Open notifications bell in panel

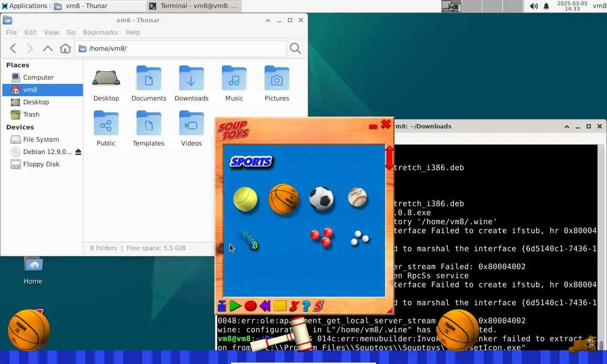pos(546,6)
